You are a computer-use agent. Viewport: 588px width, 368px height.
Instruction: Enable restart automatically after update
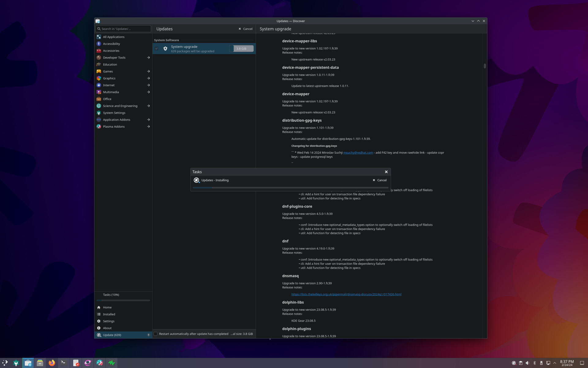(156, 334)
